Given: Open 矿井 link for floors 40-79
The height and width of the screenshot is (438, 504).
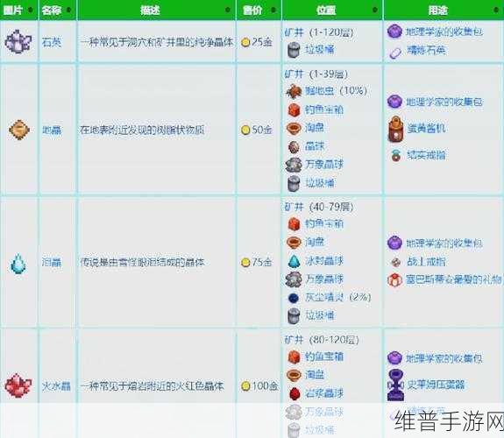Looking at the screenshot, I should [x=295, y=207].
